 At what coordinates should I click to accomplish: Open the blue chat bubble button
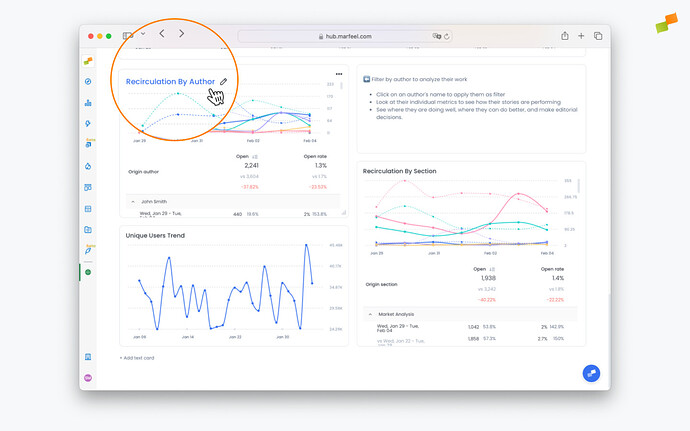click(x=591, y=373)
